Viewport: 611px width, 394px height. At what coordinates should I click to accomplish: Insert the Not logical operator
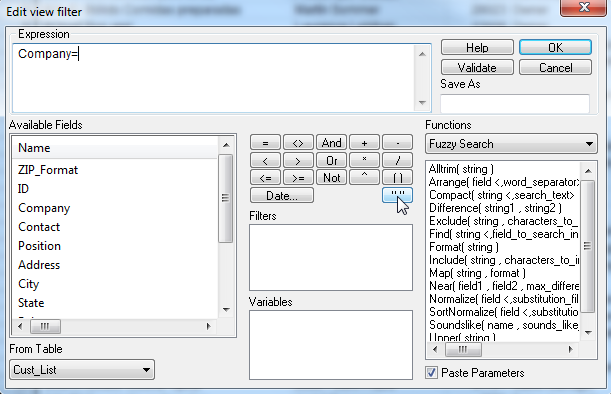[x=331, y=178]
